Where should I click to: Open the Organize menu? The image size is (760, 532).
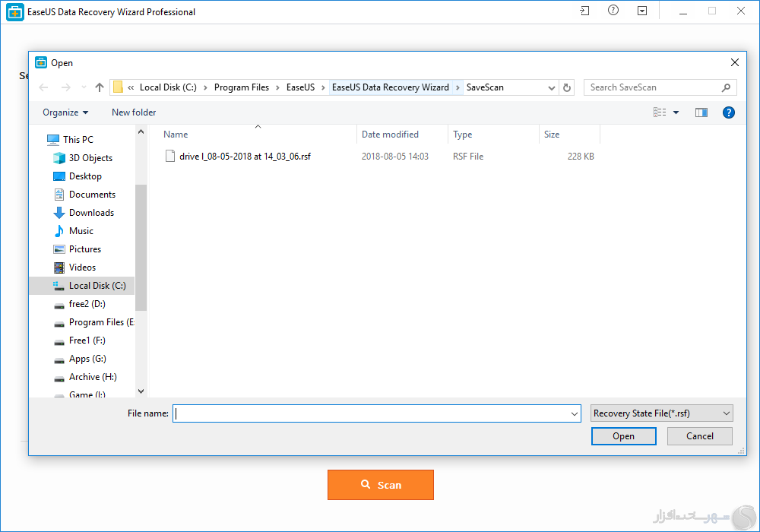coord(65,112)
